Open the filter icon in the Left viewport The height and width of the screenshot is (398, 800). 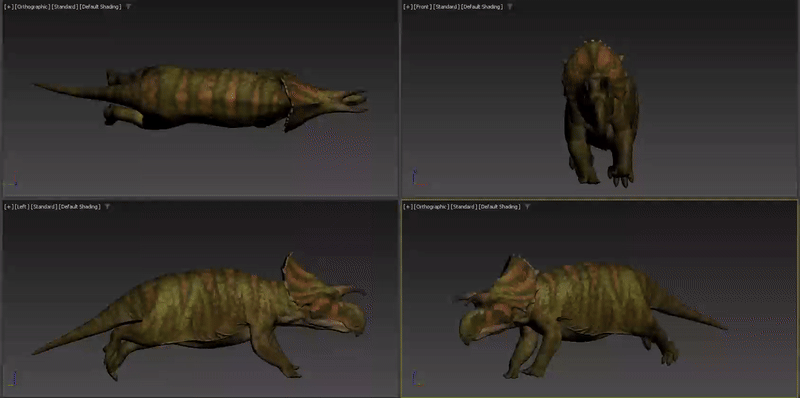coord(107,207)
